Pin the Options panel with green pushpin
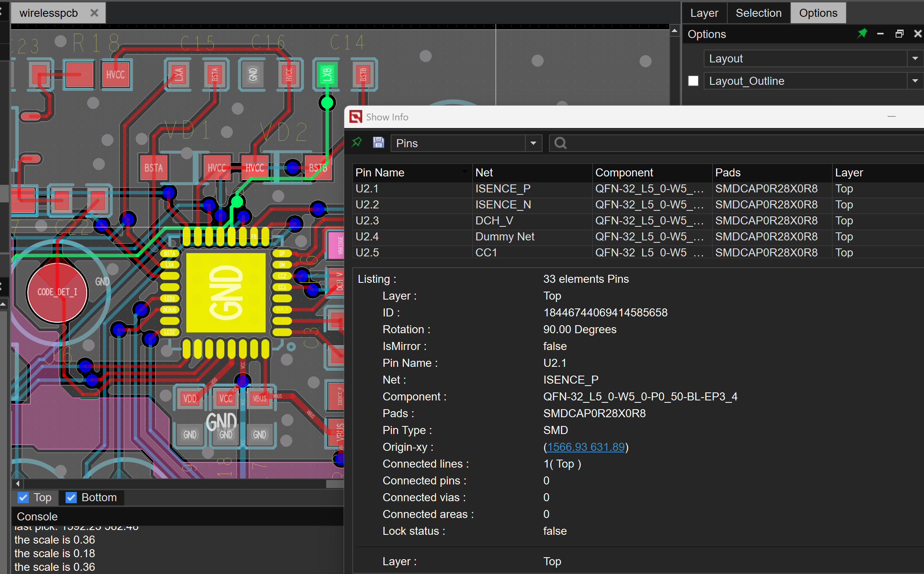924x574 pixels. click(x=862, y=34)
